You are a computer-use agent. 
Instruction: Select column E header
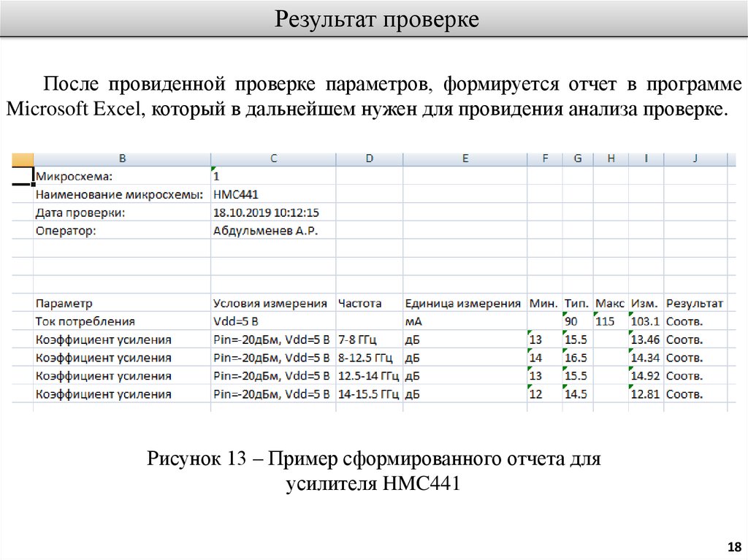[x=465, y=158]
